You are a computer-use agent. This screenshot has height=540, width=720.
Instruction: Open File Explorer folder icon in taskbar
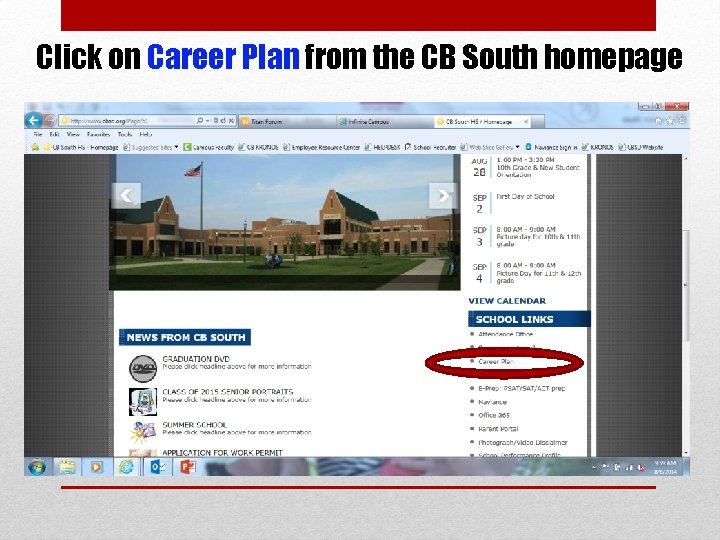[x=67, y=467]
